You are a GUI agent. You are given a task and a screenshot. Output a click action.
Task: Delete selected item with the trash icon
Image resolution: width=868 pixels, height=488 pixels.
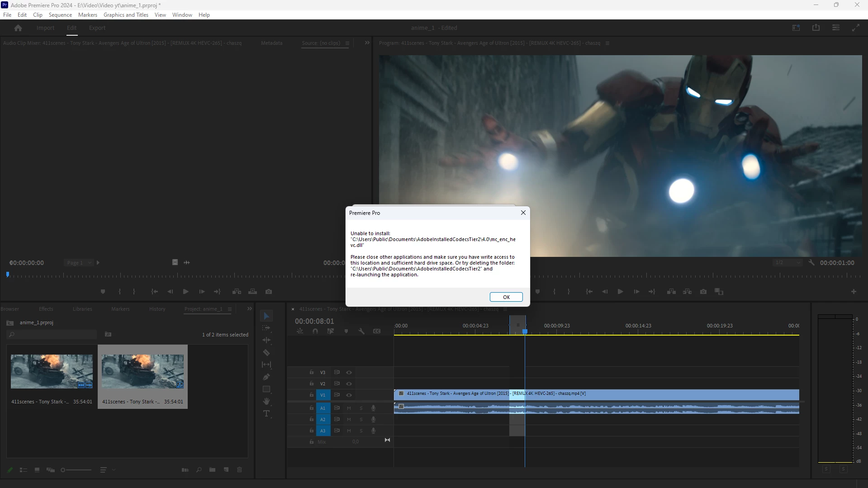[240, 470]
